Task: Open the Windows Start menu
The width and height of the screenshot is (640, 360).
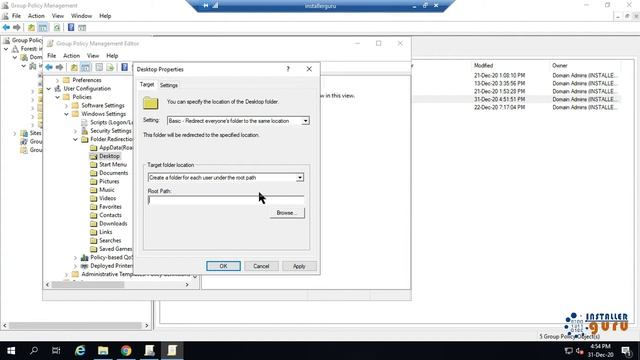Action: tap(11, 351)
